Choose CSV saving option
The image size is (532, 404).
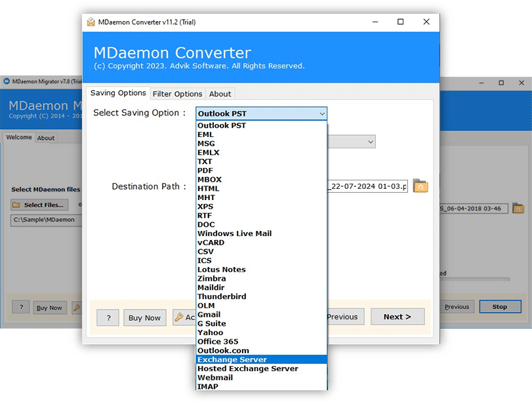point(261,251)
